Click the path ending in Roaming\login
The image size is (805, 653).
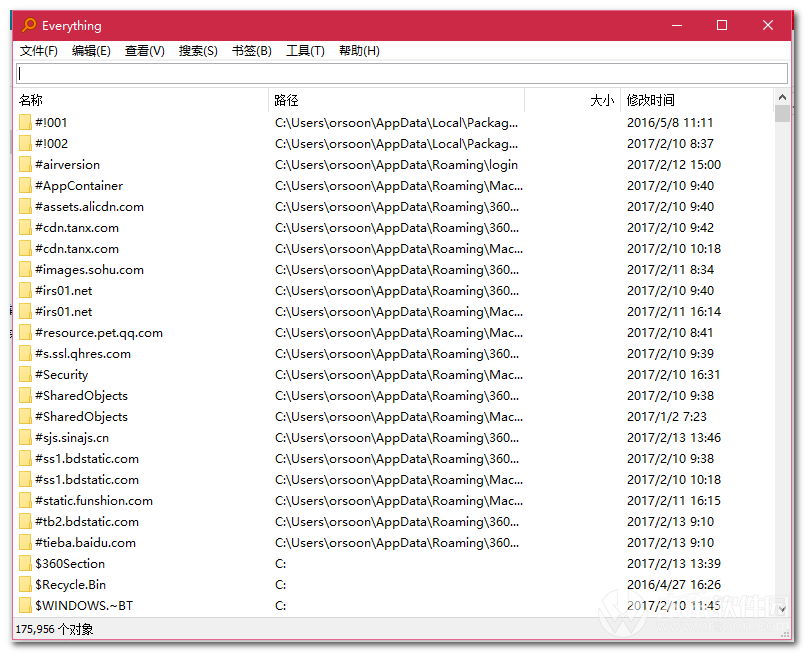coord(396,165)
